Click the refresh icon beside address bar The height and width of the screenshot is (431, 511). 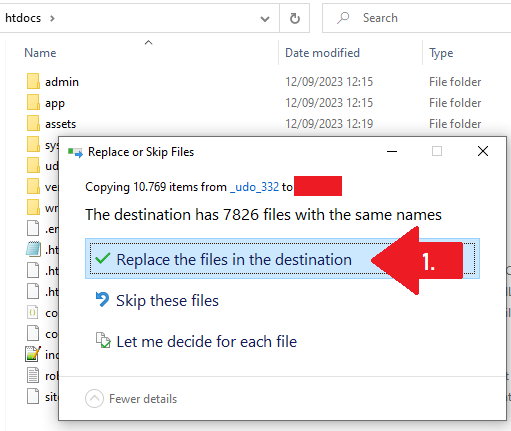click(295, 18)
